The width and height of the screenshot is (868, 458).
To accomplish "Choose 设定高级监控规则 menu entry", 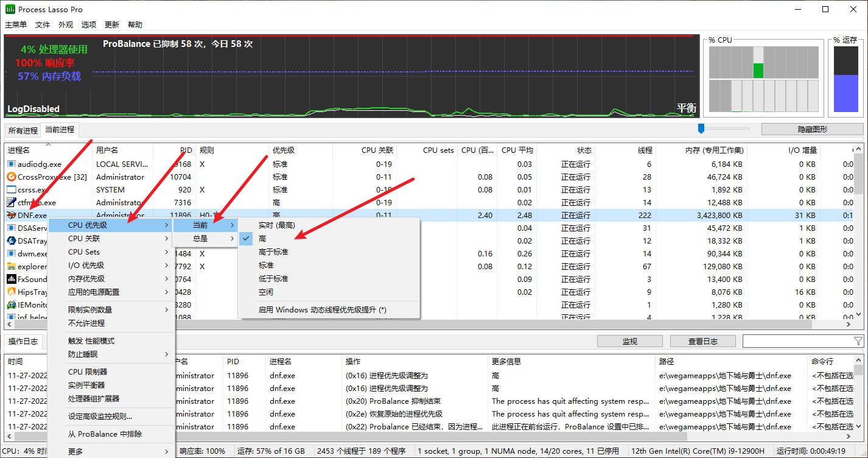I will pos(111,417).
